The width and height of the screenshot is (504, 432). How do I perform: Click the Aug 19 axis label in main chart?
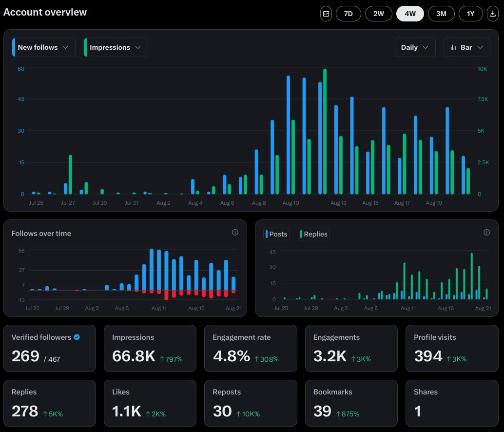tap(434, 203)
